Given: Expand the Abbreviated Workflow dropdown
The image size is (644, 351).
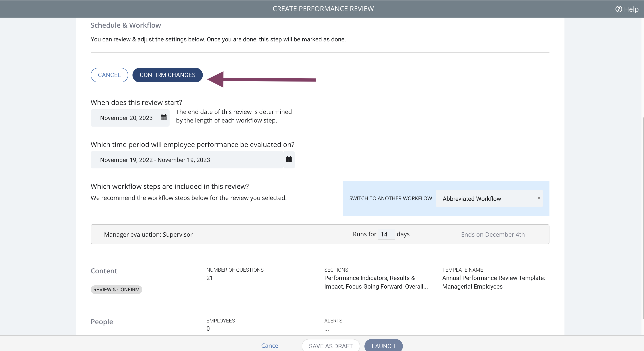Looking at the screenshot, I should (x=489, y=198).
